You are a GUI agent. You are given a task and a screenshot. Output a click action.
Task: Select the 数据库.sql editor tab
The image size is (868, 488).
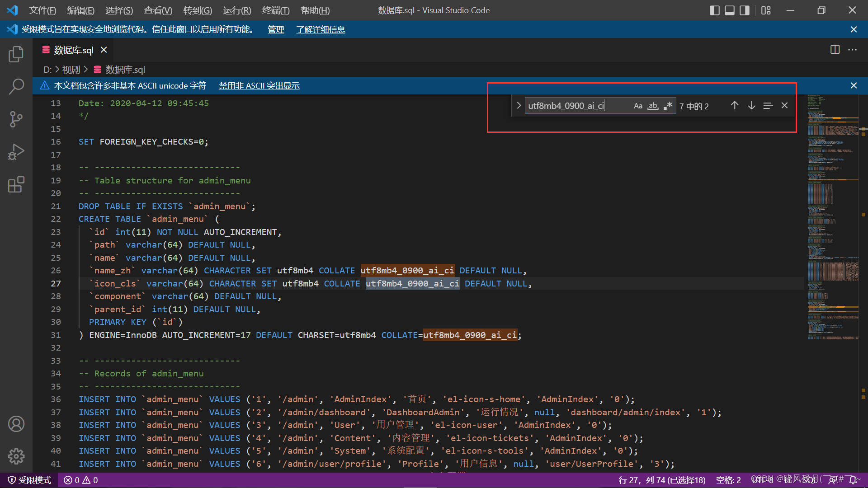point(73,50)
